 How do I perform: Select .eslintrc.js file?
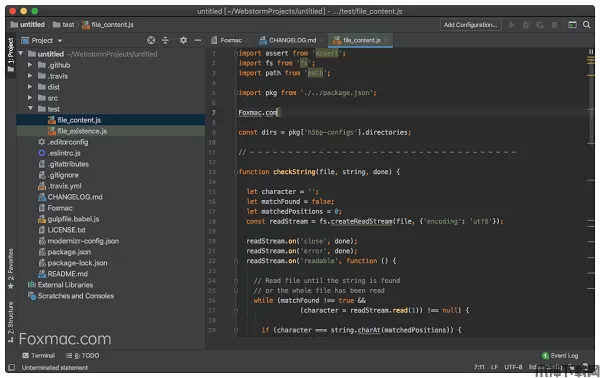(60, 153)
